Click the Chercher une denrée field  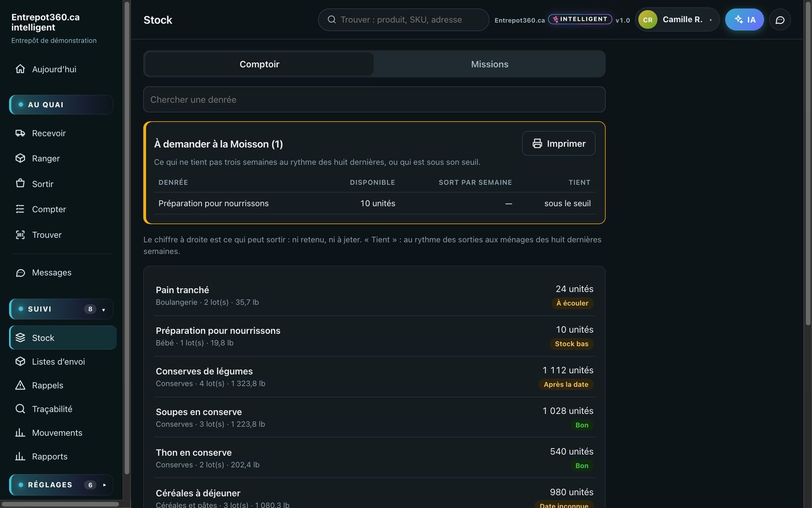[374, 100]
